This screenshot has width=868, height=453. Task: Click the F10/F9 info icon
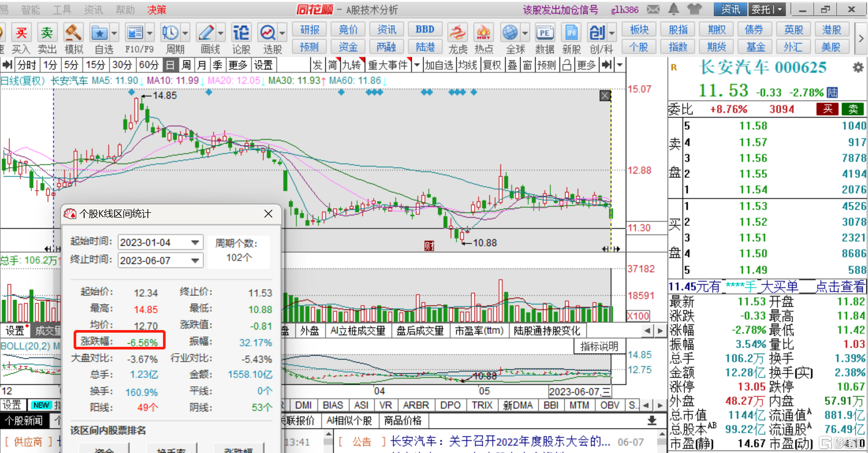point(135,33)
